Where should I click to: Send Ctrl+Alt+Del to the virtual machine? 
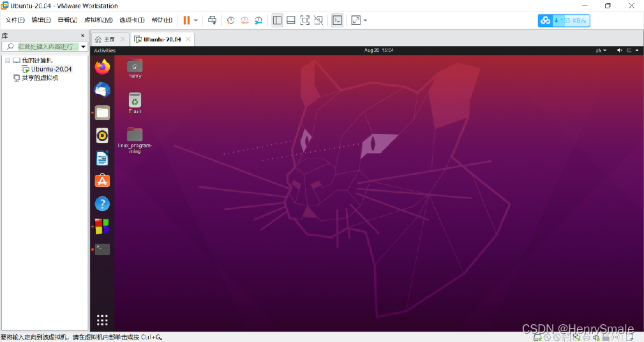click(x=212, y=20)
